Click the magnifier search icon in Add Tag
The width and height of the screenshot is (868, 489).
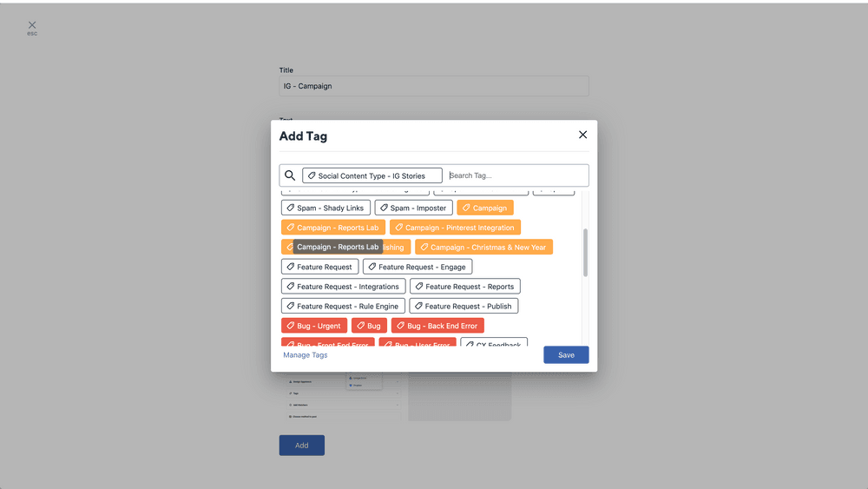(290, 175)
